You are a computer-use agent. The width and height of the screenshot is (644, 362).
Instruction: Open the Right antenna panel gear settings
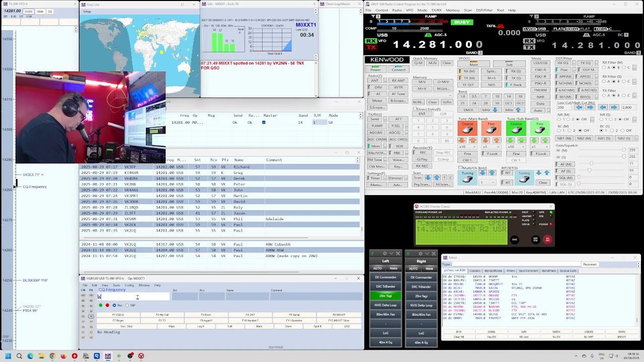(x=421, y=253)
